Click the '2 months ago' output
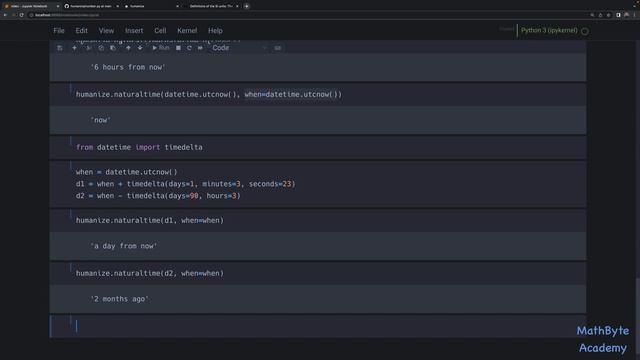The image size is (640, 360). 120,299
